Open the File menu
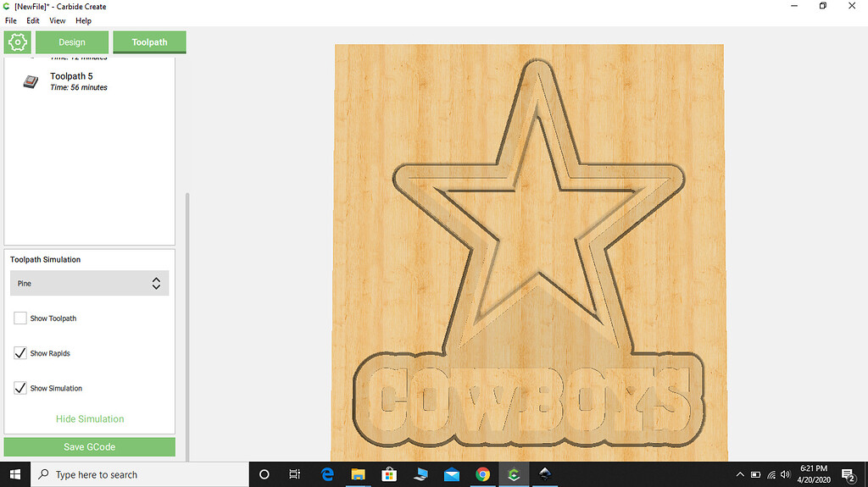The width and height of the screenshot is (868, 487). pos(11,20)
